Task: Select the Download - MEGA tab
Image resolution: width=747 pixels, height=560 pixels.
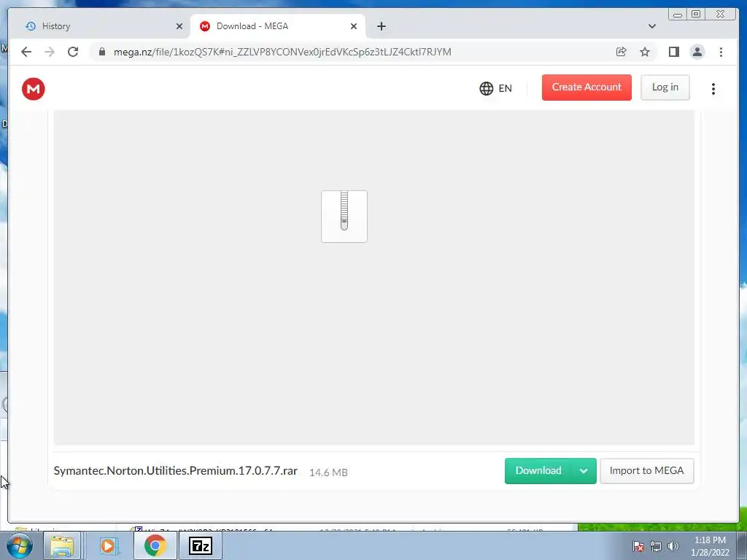Action: pos(277,26)
